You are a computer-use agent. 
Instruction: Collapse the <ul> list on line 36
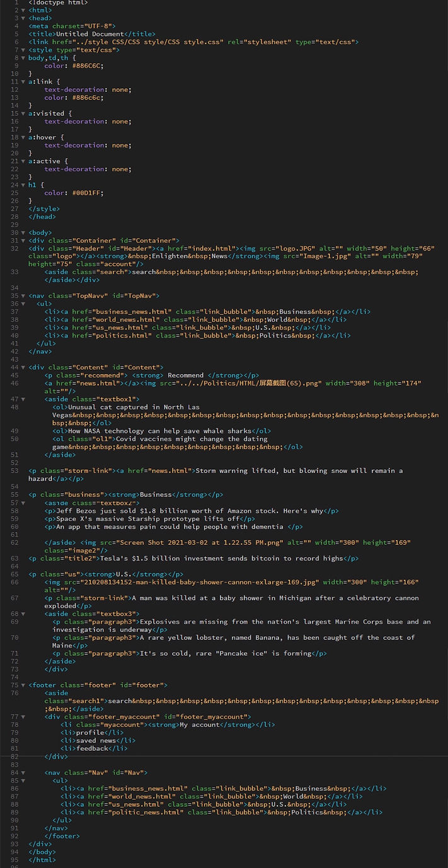[23, 304]
